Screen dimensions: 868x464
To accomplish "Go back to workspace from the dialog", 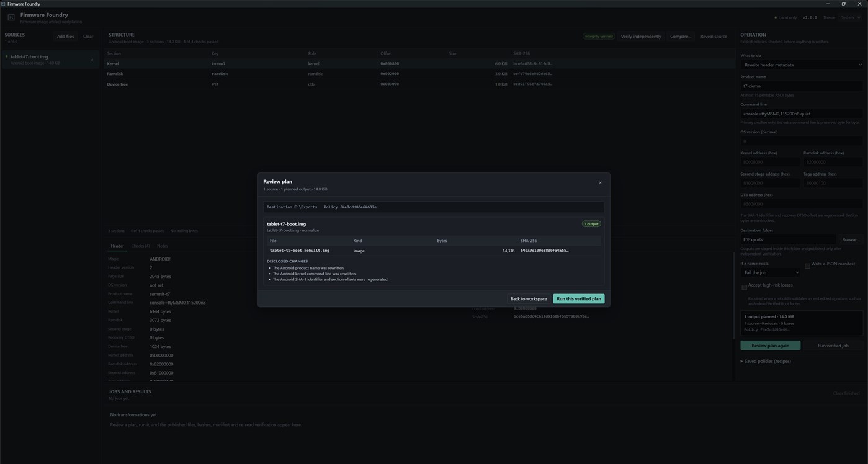I will pyautogui.click(x=529, y=299).
